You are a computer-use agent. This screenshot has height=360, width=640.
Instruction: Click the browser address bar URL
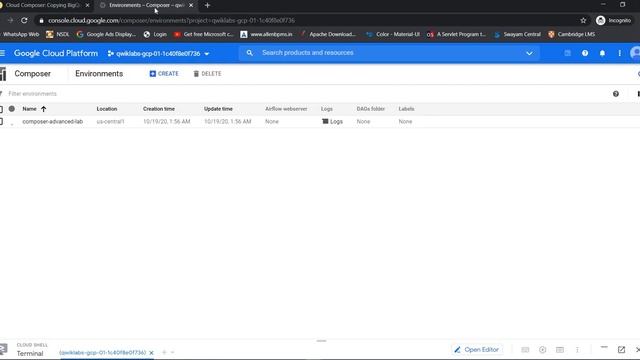(171, 20)
